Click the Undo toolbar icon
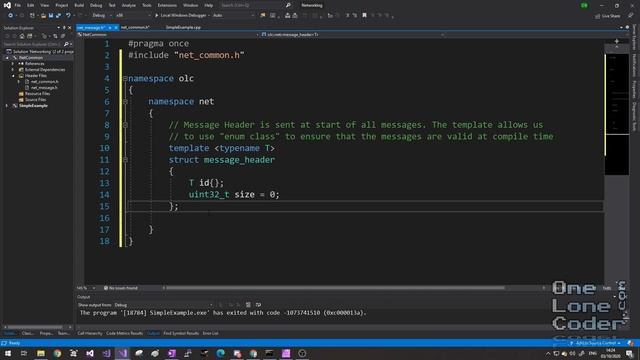 [68, 16]
